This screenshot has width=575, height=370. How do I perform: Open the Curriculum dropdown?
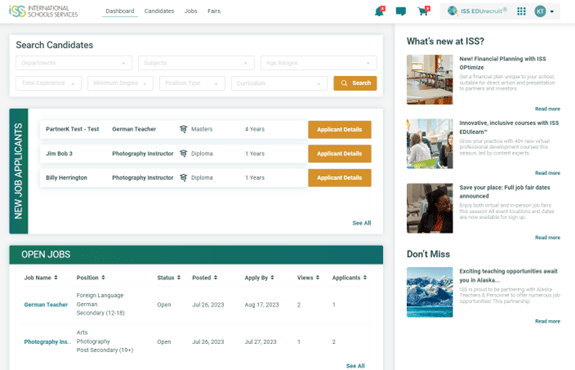pos(279,83)
